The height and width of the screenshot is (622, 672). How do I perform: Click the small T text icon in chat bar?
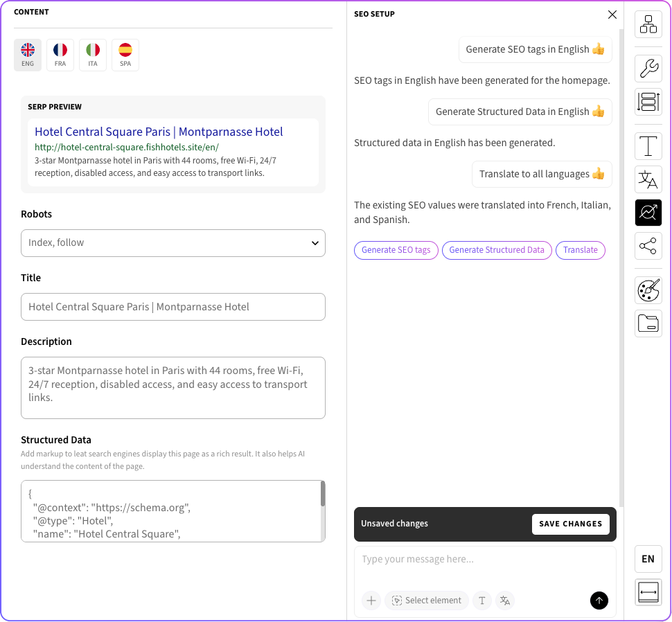pyautogui.click(x=481, y=601)
